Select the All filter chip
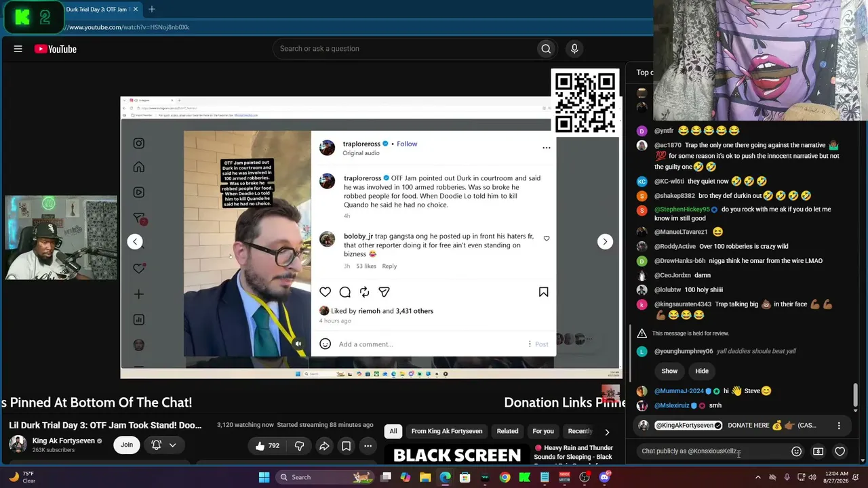The image size is (868, 488). click(393, 431)
